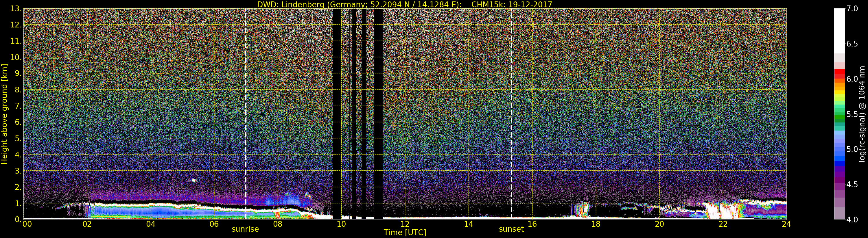Click the 20 tick label on time axis
This screenshot has height=238, width=868.
tap(659, 224)
